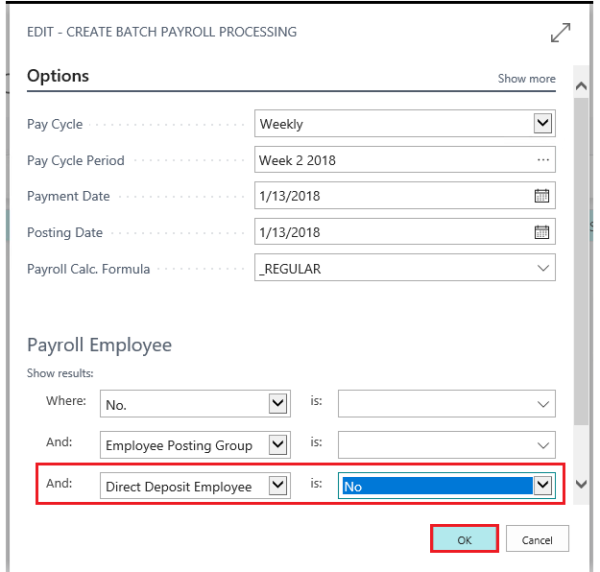
Task: Expand the dialog to full screen
Action: 561,33
